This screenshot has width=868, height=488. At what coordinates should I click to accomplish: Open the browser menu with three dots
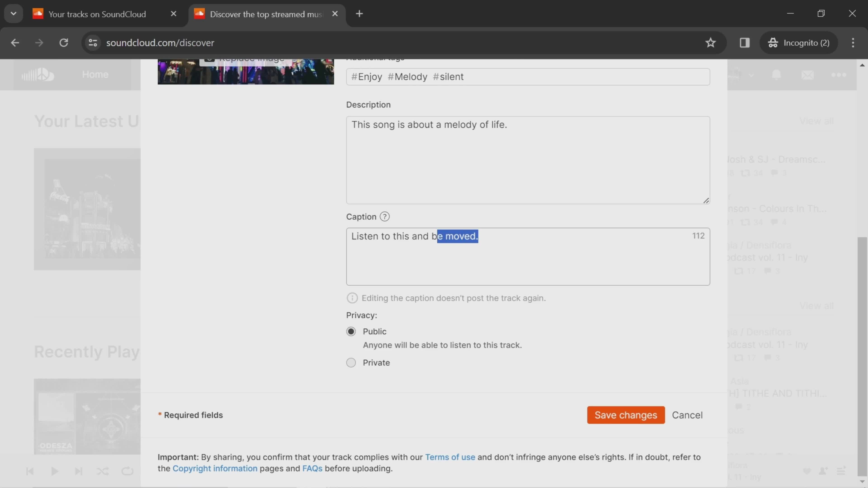(x=852, y=42)
